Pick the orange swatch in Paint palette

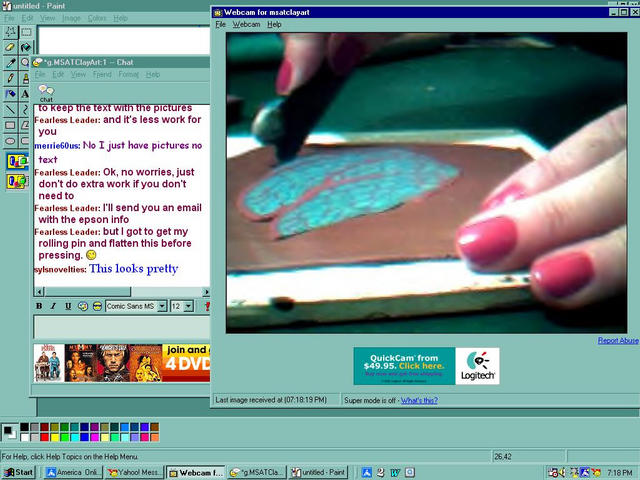(x=154, y=437)
